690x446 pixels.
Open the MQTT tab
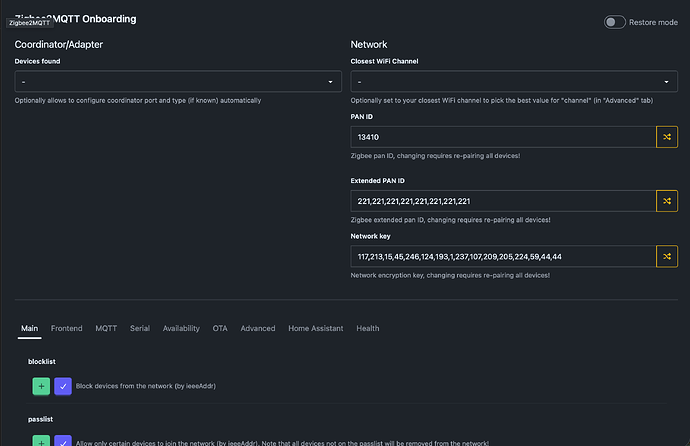[x=106, y=329]
